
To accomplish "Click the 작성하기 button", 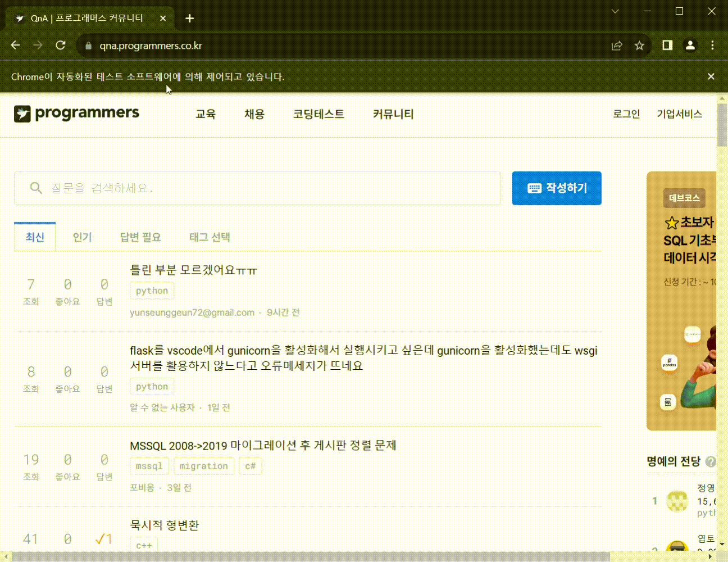I will [x=557, y=188].
